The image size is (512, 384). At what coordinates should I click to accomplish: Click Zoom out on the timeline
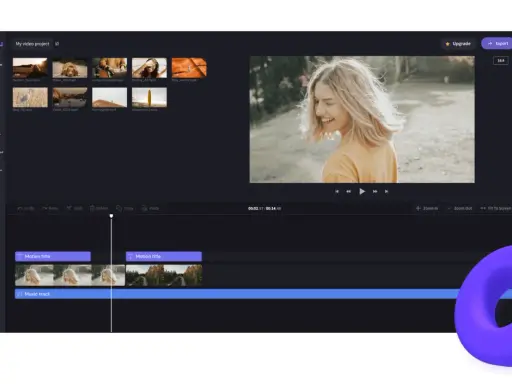[x=460, y=208]
